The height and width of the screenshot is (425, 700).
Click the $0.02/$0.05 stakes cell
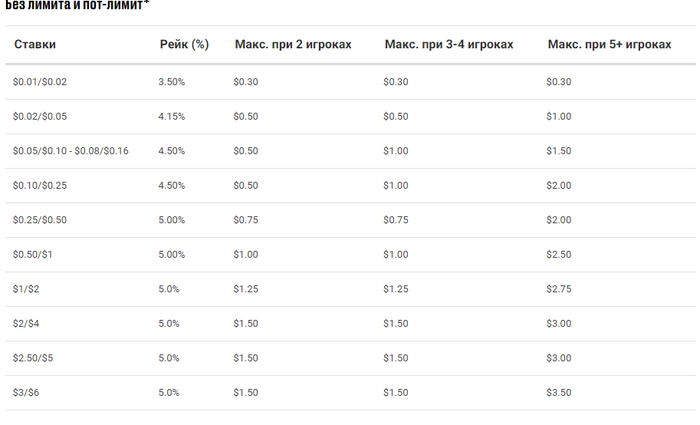[x=40, y=117]
